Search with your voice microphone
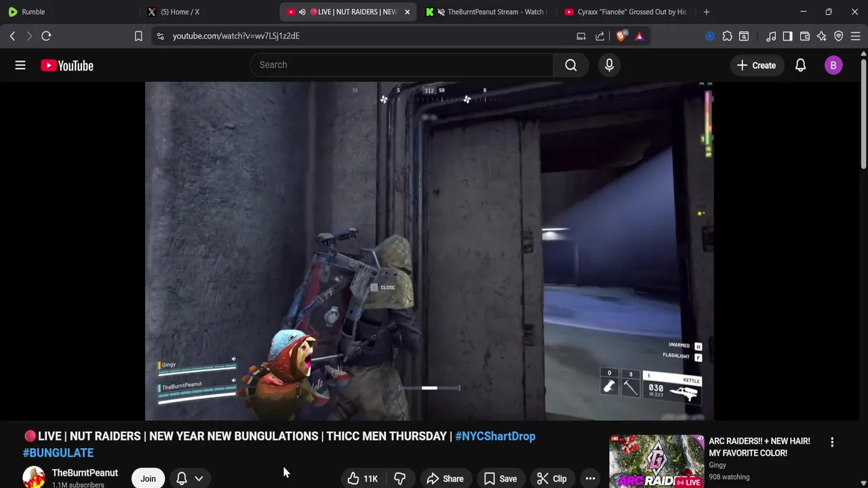868x488 pixels. [609, 65]
